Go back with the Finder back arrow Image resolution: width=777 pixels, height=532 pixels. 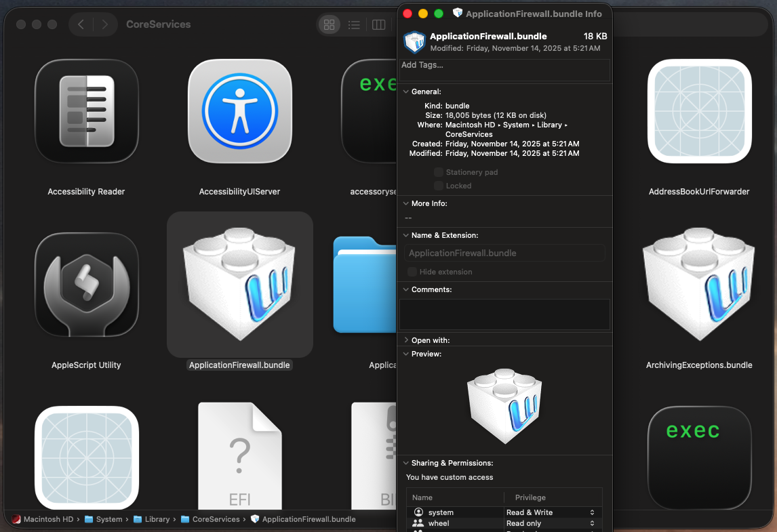[81, 24]
